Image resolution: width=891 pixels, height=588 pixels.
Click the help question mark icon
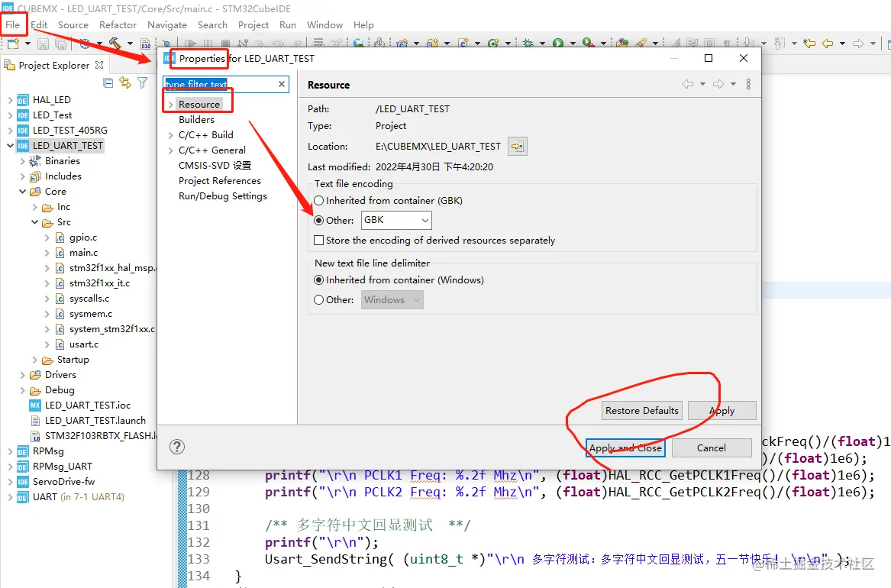point(177,447)
